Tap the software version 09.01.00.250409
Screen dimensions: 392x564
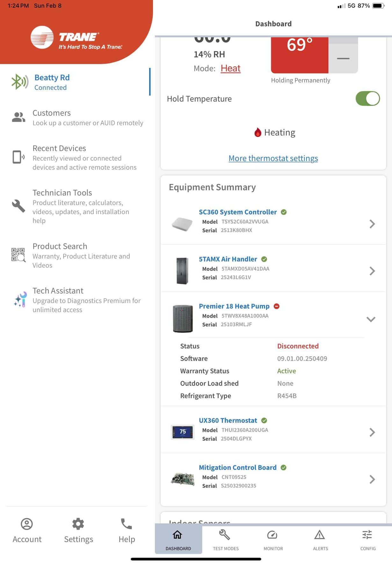pyautogui.click(x=302, y=358)
